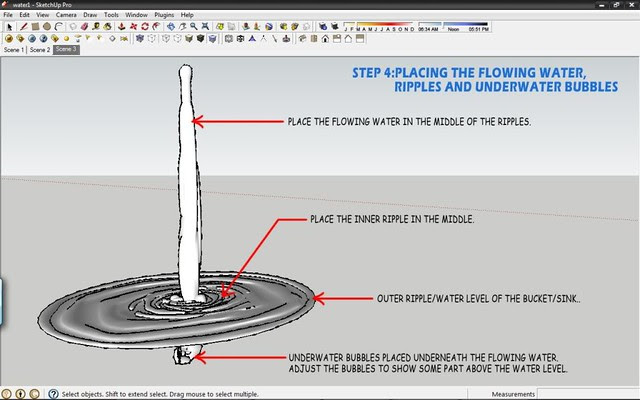Viewport: 640px width, 400px height.
Task: Toggle Shadow Settings dialog icon
Action: (x=323, y=27)
